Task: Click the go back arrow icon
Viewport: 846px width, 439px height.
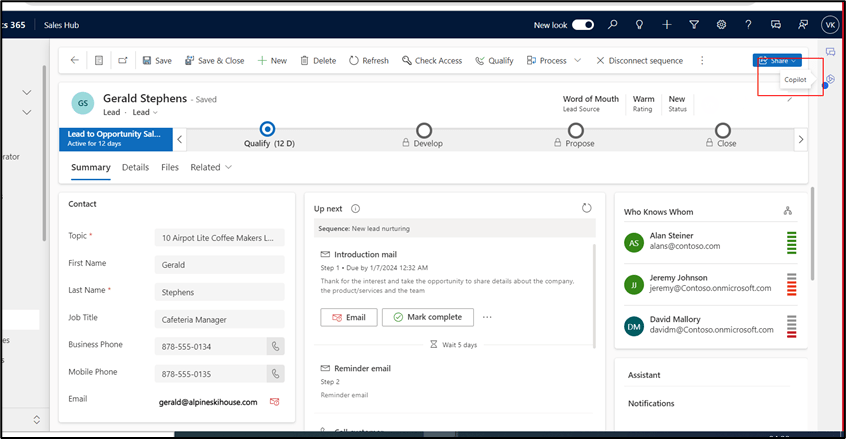Action: pyautogui.click(x=75, y=61)
